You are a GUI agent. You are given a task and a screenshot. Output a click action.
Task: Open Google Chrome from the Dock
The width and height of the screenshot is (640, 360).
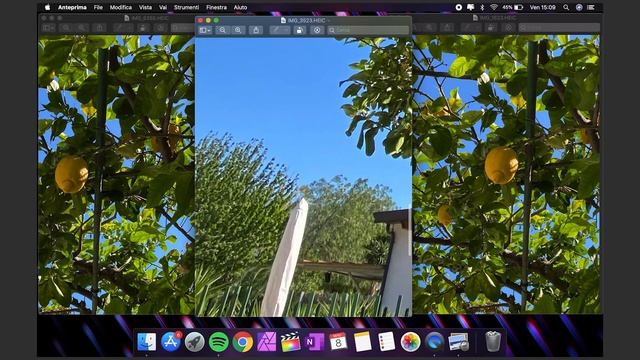(x=243, y=342)
